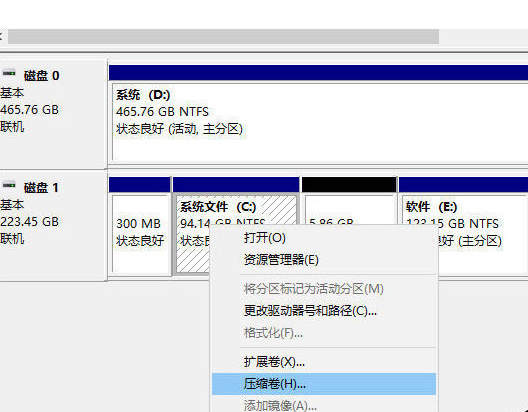Select 更改驱动器号和路径(C)... menu entry
This screenshot has width=528, height=412.
pyautogui.click(x=310, y=310)
